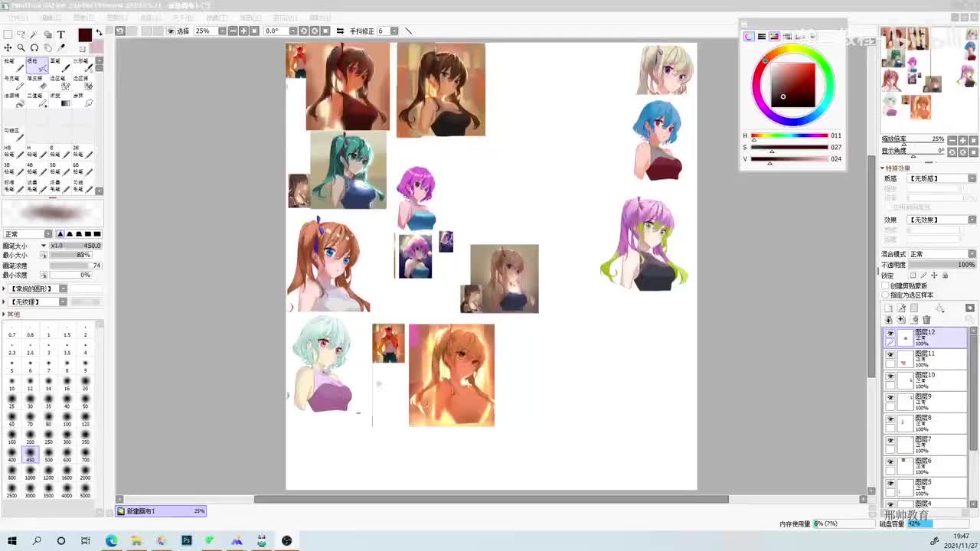Open the brush 【无纹理】 texture dropdown
Viewport: 980px width, 551px height.
[x=63, y=302]
